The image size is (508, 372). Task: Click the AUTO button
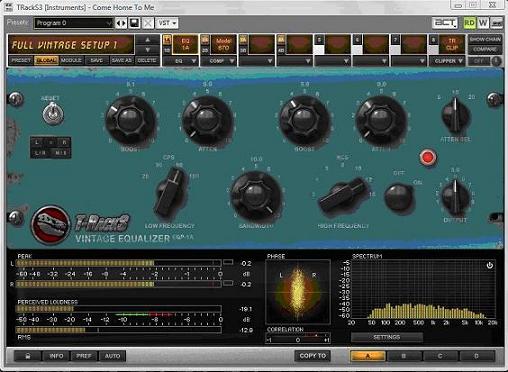pyautogui.click(x=112, y=356)
